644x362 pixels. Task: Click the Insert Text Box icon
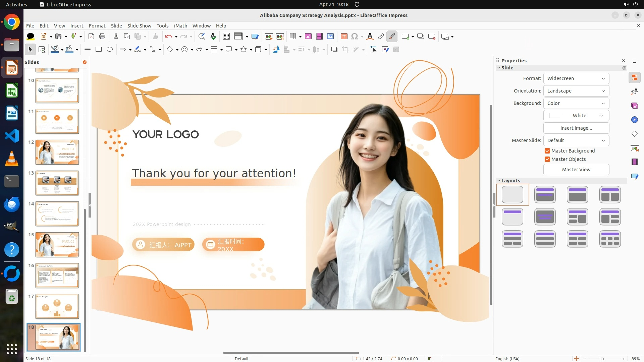[x=344, y=37]
